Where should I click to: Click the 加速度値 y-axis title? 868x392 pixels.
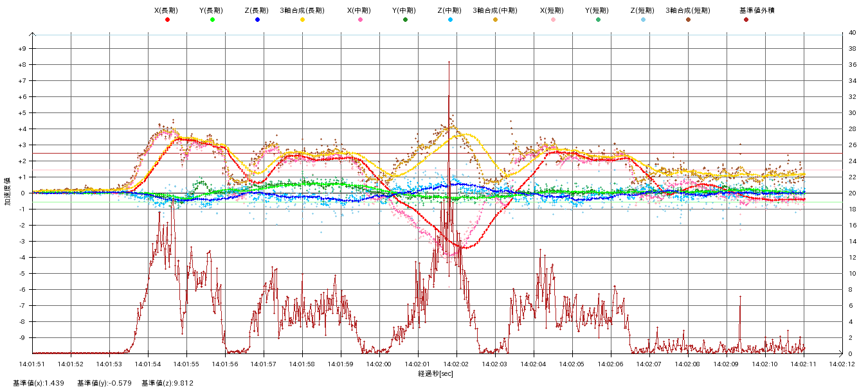(8, 191)
